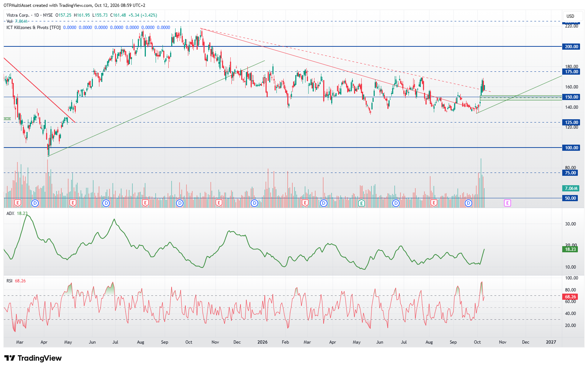Open the earnings E marker above May 2025
Screen dimensions: 588x369
pyautogui.click(x=73, y=203)
